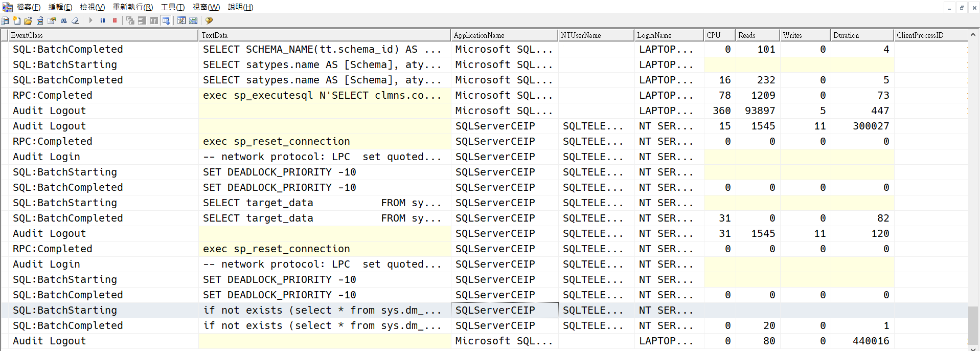Click the New Trace toolbar icon
This screenshot has width=980, height=351.
click(x=5, y=20)
